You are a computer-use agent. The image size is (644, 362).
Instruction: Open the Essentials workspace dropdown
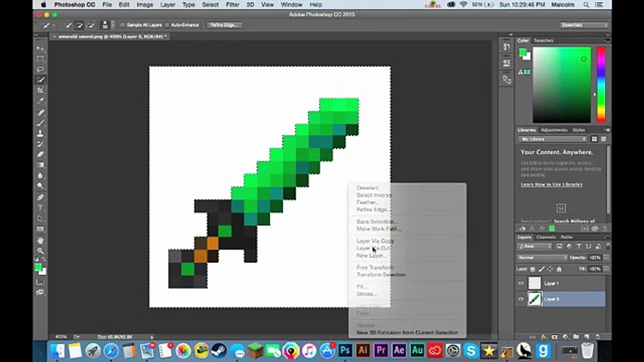584,25
